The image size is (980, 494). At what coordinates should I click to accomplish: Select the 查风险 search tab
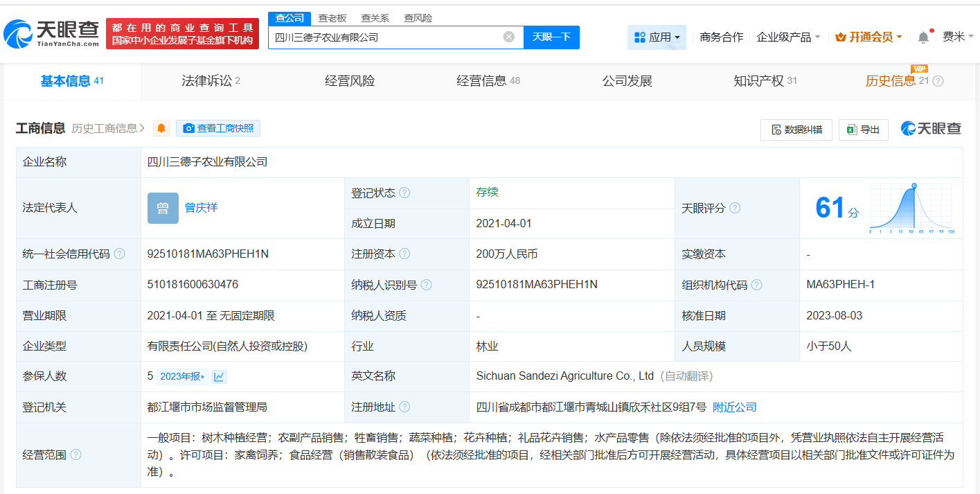coord(417,17)
